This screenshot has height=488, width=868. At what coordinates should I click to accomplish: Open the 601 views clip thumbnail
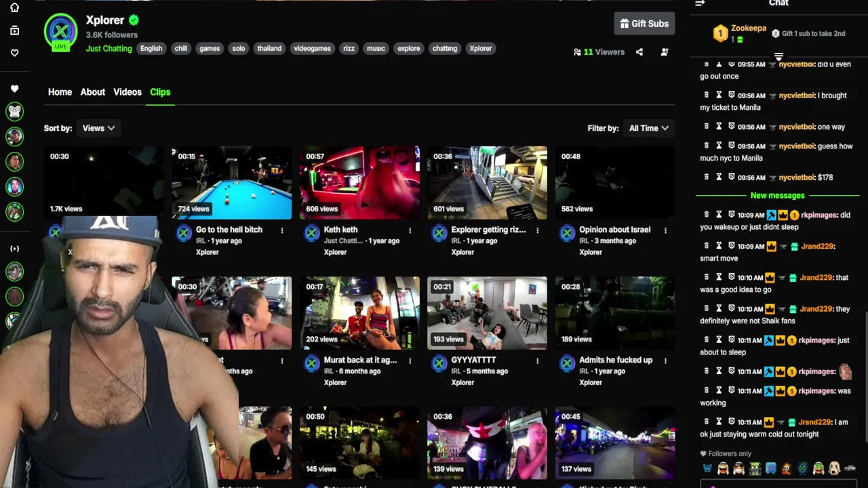(x=487, y=183)
